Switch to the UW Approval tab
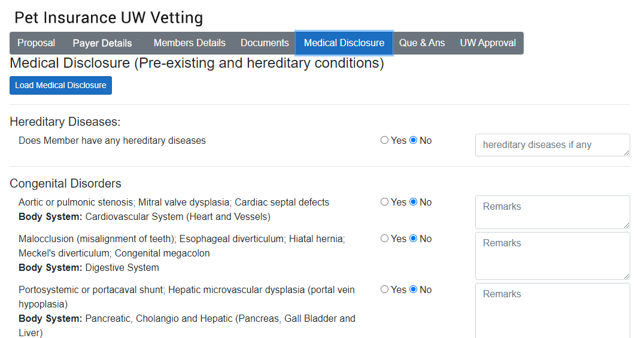 (488, 43)
